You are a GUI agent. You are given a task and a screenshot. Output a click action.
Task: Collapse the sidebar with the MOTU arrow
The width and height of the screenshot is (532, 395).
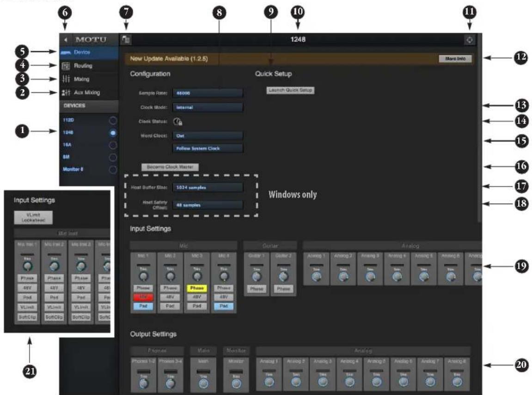pyautogui.click(x=66, y=40)
